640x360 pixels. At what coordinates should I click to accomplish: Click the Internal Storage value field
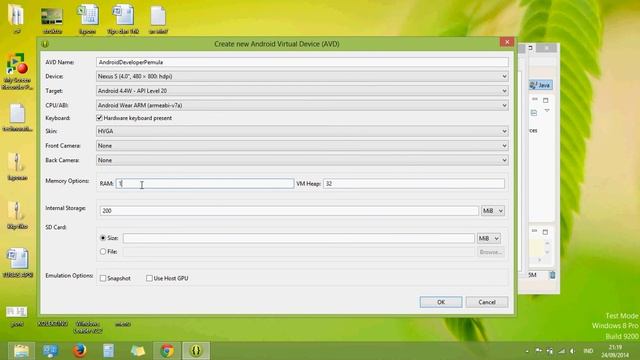289,211
